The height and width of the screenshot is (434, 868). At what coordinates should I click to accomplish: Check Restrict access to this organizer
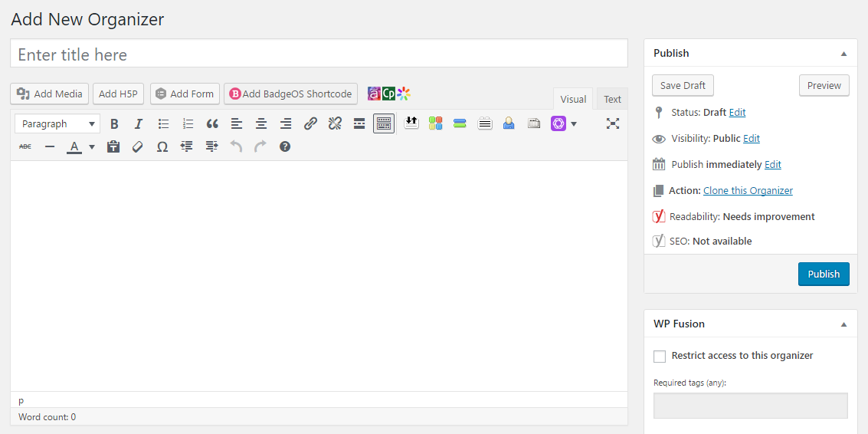coord(660,356)
